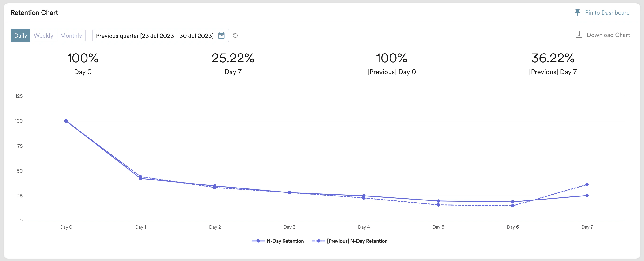
Task: Click the Pin to Dashboard link
Action: pyautogui.click(x=607, y=12)
